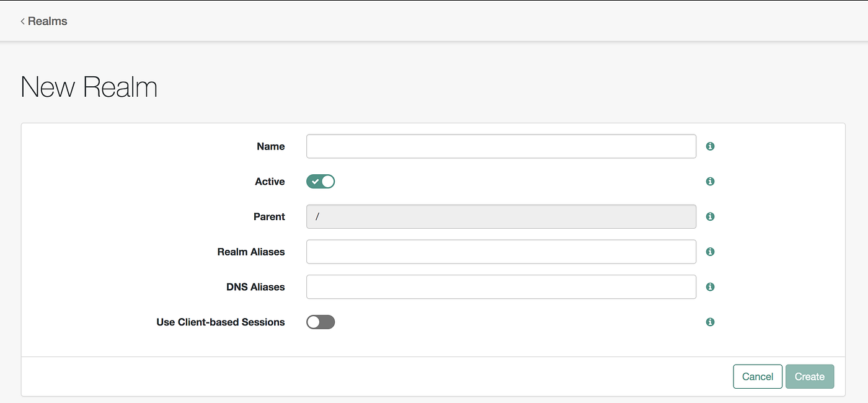The height and width of the screenshot is (403, 868).
Task: Click the DNS Aliases help info icon
Action: pyautogui.click(x=711, y=287)
